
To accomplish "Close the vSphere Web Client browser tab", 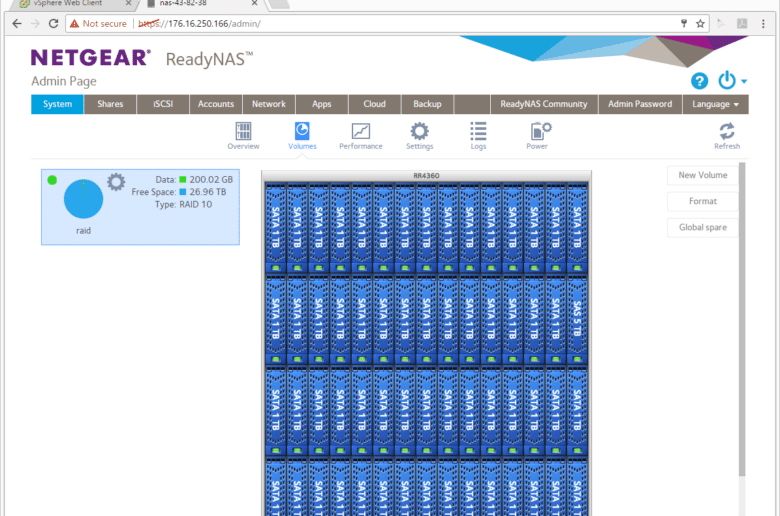I will pos(128,3).
